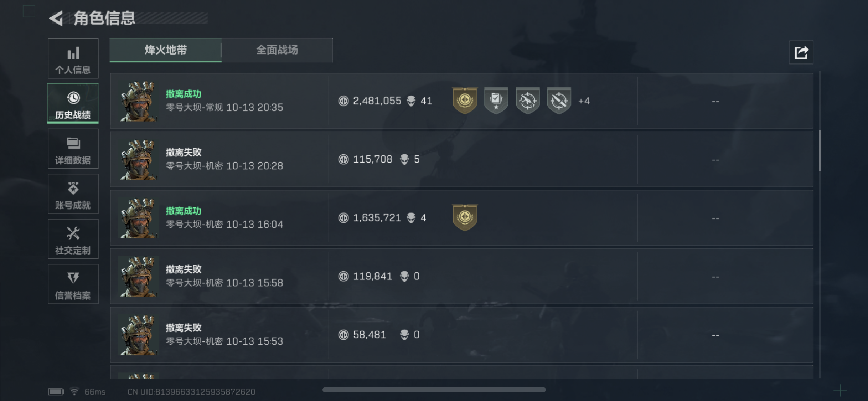Click operator avatar in the 15:53 match
The image size is (868, 401).
pos(139,335)
